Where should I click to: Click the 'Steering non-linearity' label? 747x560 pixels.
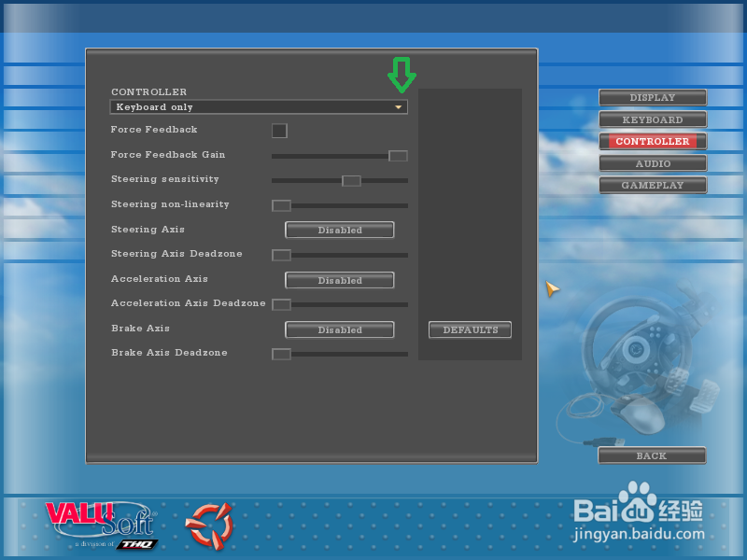(170, 204)
